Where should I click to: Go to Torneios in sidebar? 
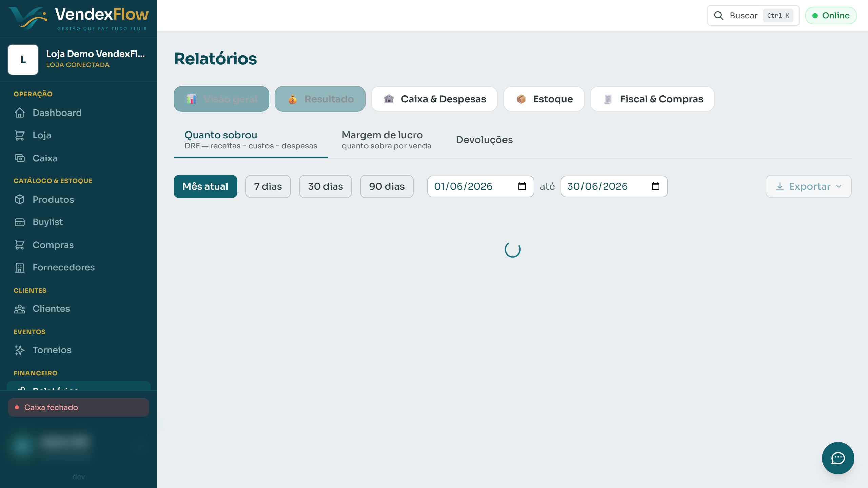79,350
